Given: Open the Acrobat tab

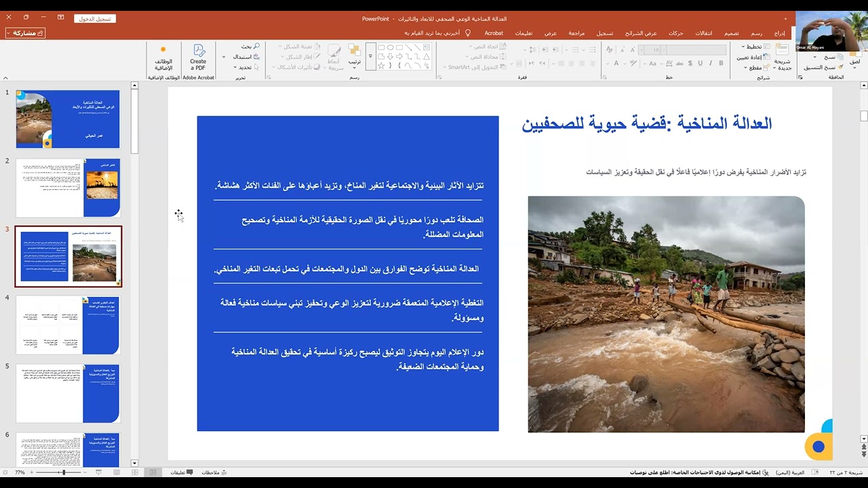Looking at the screenshot, I should 494,33.
